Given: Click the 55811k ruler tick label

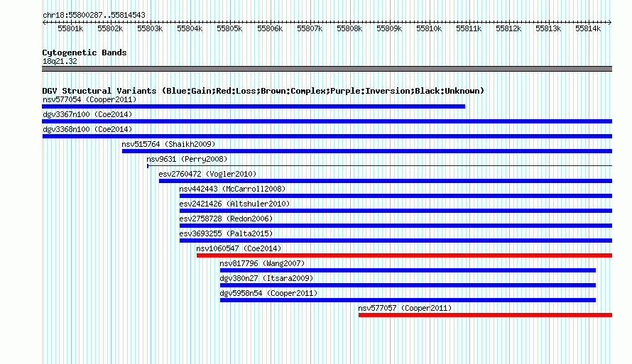Looking at the screenshot, I should pyautogui.click(x=469, y=28).
